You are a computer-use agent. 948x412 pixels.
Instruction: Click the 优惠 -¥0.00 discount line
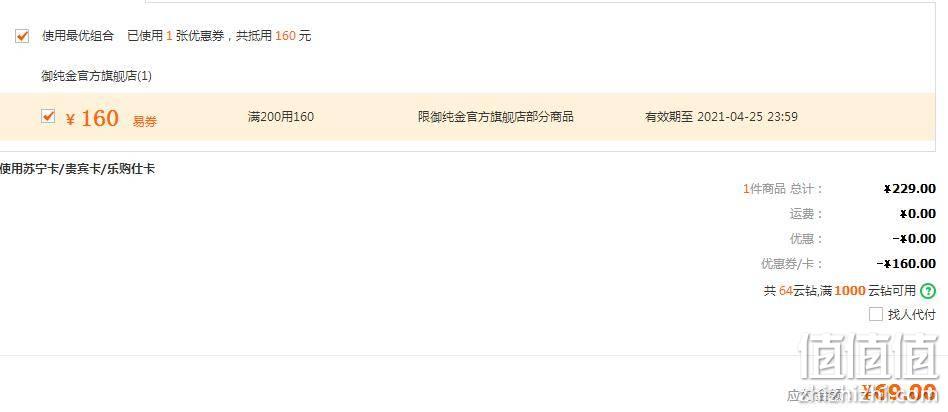click(x=863, y=238)
